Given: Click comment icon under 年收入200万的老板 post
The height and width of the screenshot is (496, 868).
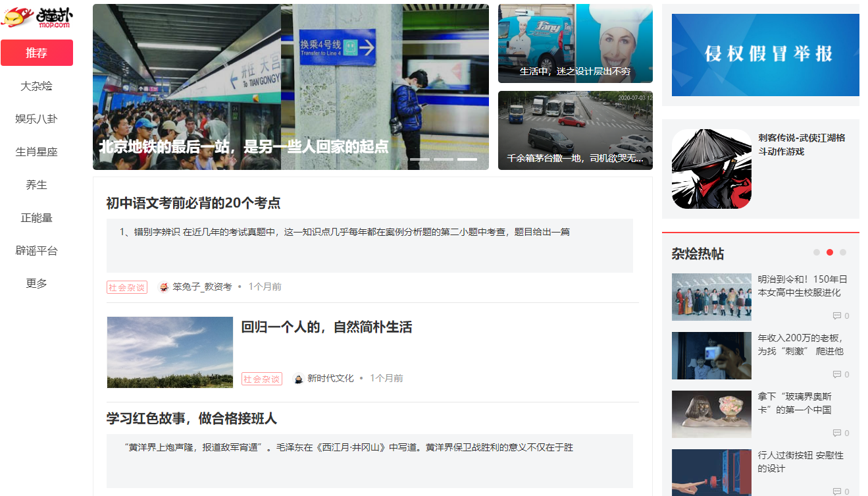Looking at the screenshot, I should click(836, 374).
